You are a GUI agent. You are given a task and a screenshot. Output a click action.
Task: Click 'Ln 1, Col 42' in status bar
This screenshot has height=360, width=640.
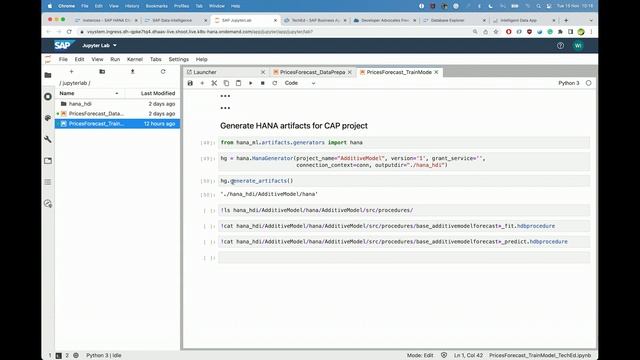tap(468, 356)
